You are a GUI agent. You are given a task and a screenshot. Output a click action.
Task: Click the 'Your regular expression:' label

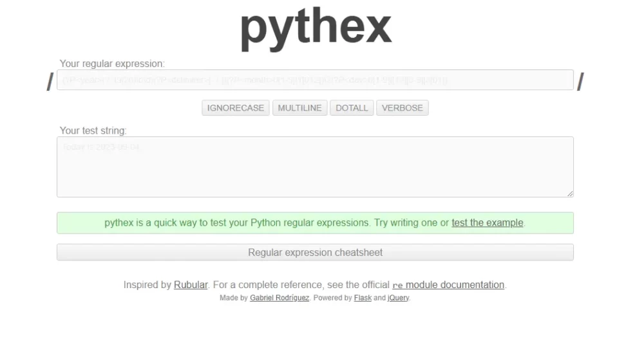coord(112,64)
